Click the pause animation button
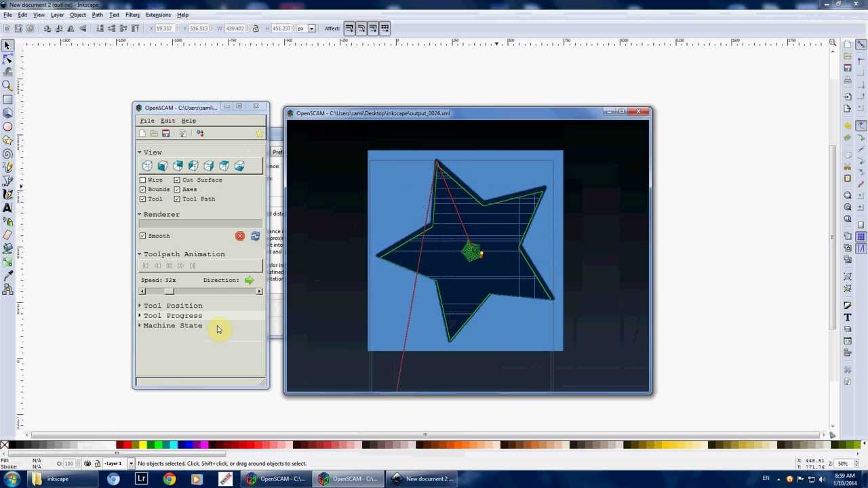Viewport: 868px width, 488px height. 169,266
